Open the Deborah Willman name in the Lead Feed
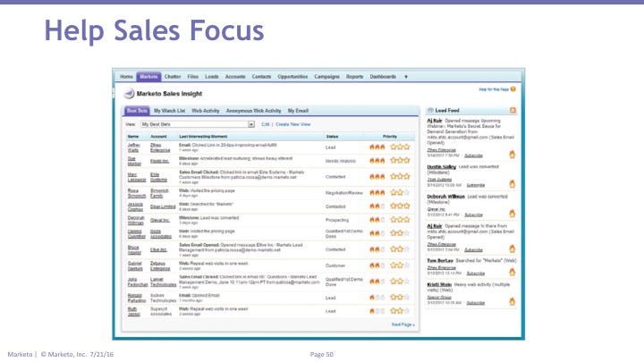 point(446,197)
